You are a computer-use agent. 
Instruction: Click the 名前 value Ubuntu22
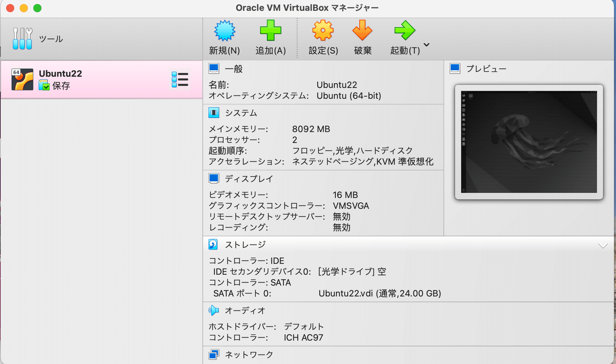[x=337, y=85]
